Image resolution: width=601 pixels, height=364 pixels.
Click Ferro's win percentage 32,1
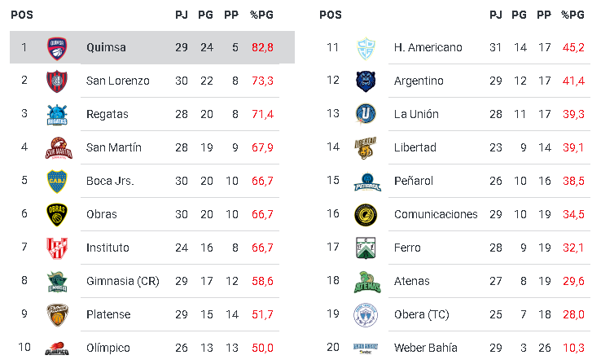click(x=573, y=248)
